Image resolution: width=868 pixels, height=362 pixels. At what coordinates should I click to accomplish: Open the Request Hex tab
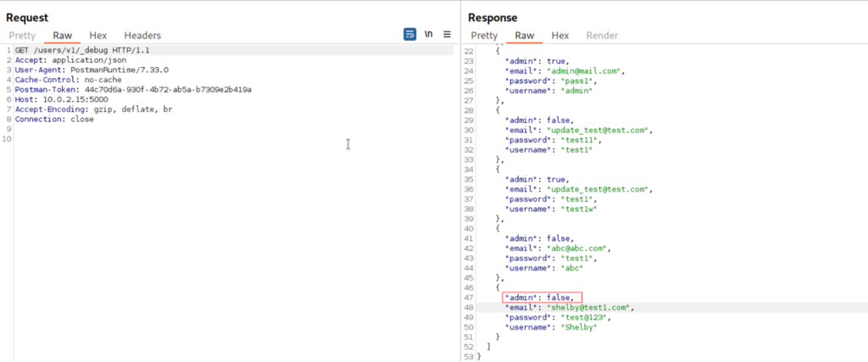coord(98,36)
